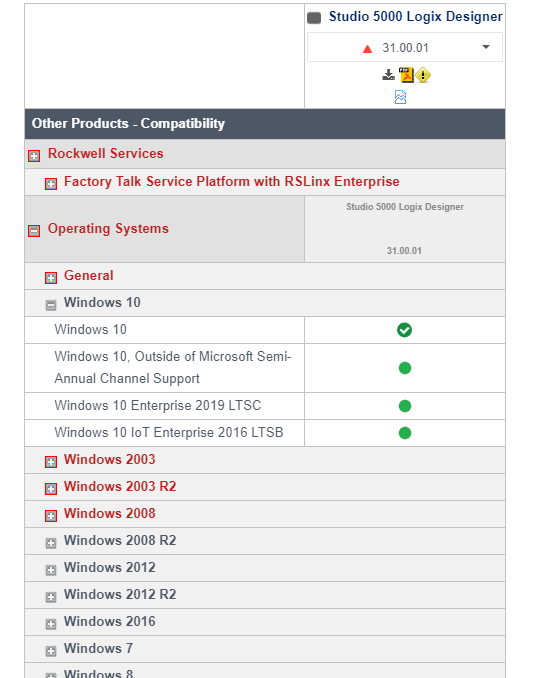Click the 'Other Products - Compatibility' header

128,123
